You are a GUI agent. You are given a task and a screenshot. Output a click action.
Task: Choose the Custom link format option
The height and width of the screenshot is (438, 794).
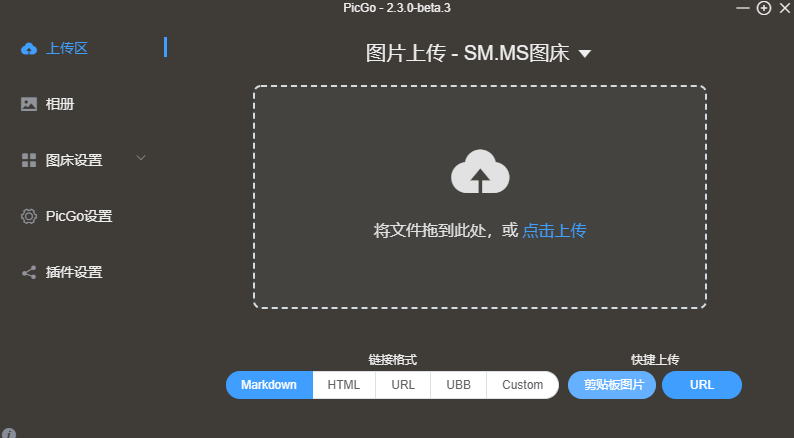[523, 385]
